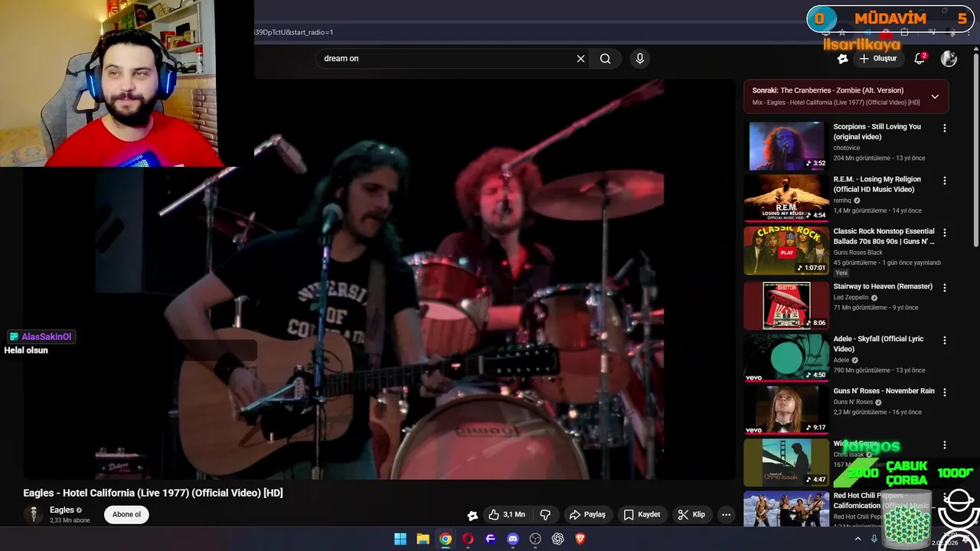Open OBS Studio from taskbar
Viewport: 980px width, 551px height.
tap(535, 539)
